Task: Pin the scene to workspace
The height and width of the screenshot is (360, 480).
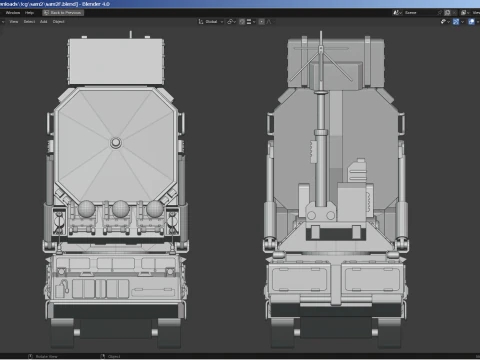Action: coord(440,13)
